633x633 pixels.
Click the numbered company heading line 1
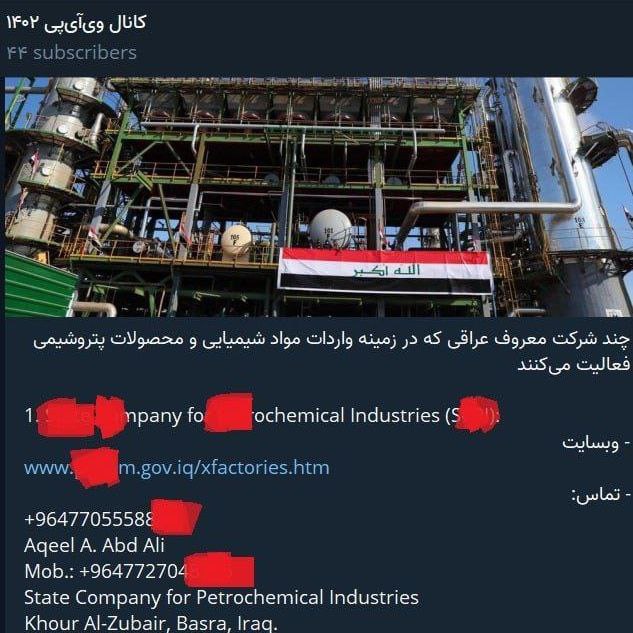pyautogui.click(x=262, y=415)
